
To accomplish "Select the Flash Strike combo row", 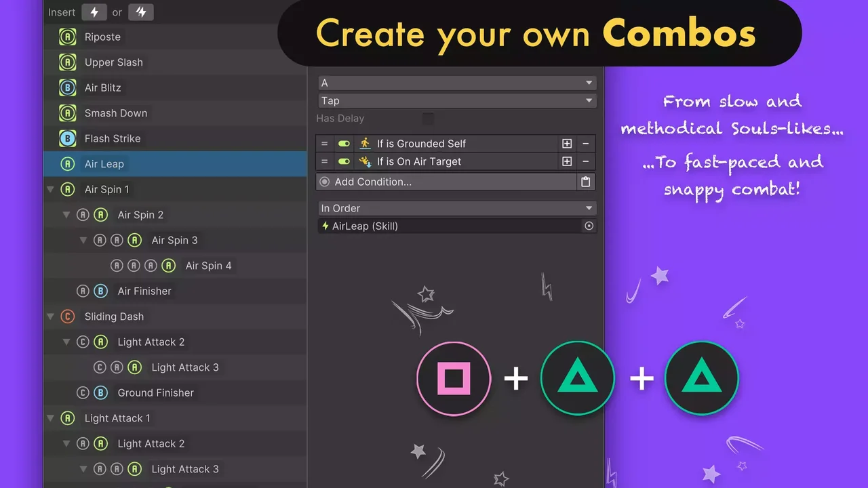I will coord(176,138).
